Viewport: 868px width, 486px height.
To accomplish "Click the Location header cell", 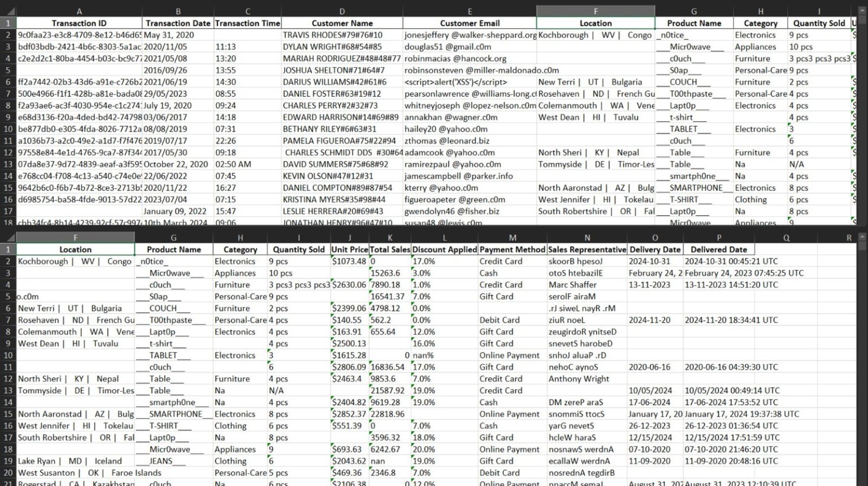I will tap(595, 23).
